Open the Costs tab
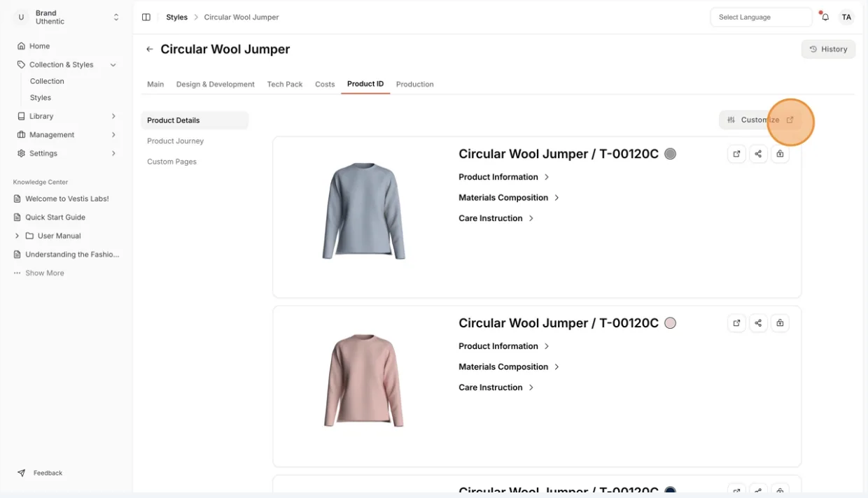868x498 pixels. coord(325,85)
